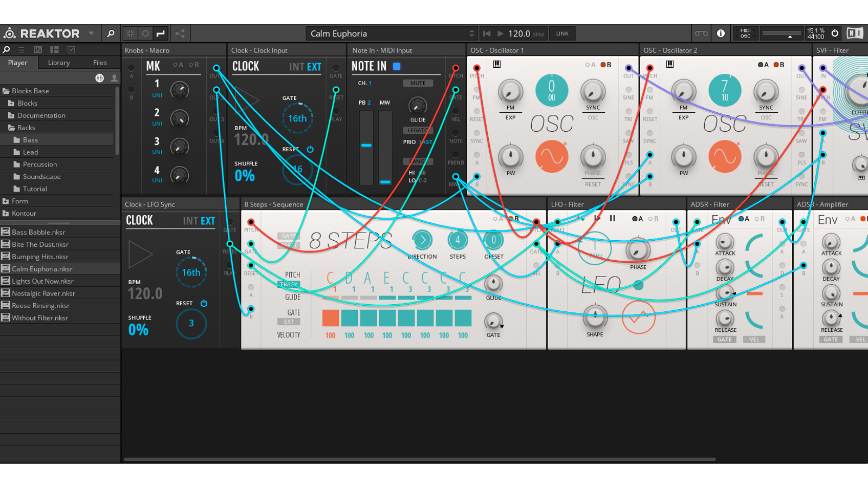Open the Lead folder
Image resolution: width=868 pixels, height=488 pixels.
click(57, 152)
